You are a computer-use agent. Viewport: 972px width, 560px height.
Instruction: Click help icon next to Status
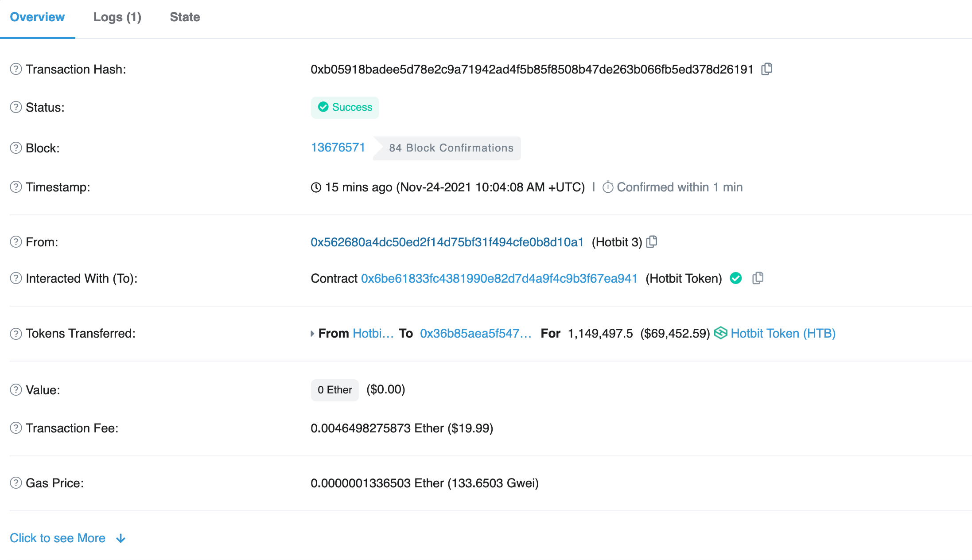pyautogui.click(x=16, y=107)
